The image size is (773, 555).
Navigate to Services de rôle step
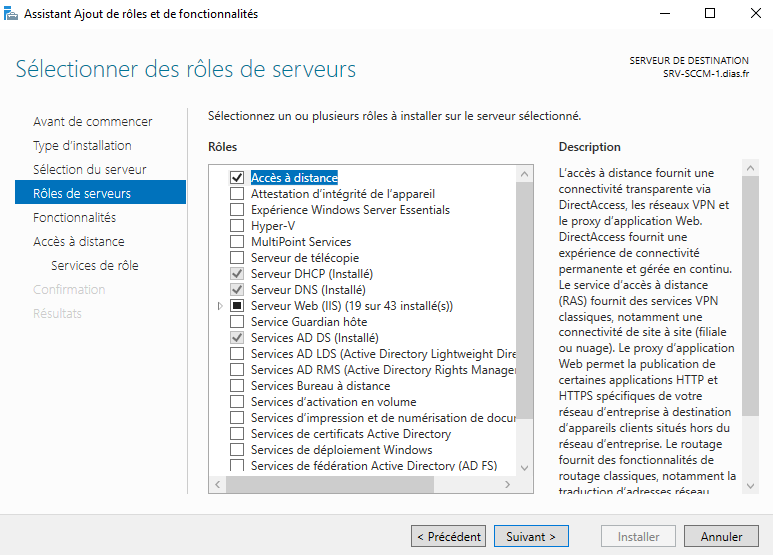pyautogui.click(x=94, y=265)
